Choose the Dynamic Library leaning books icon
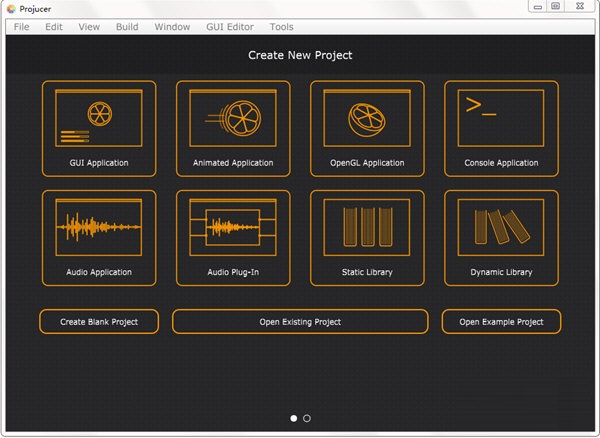The height and width of the screenshot is (438, 600). [501, 227]
